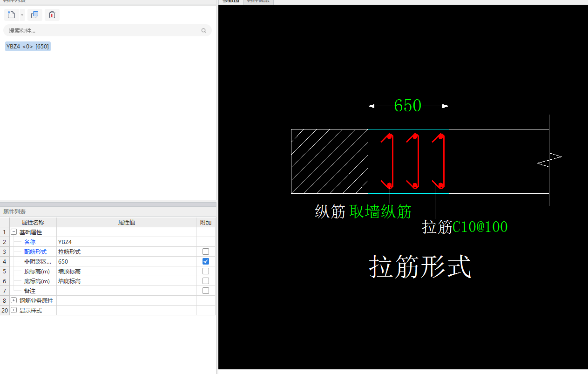Tick the 附加 checkbox for 底标高(m)
Image resolution: width=588 pixels, height=374 pixels.
205,281
